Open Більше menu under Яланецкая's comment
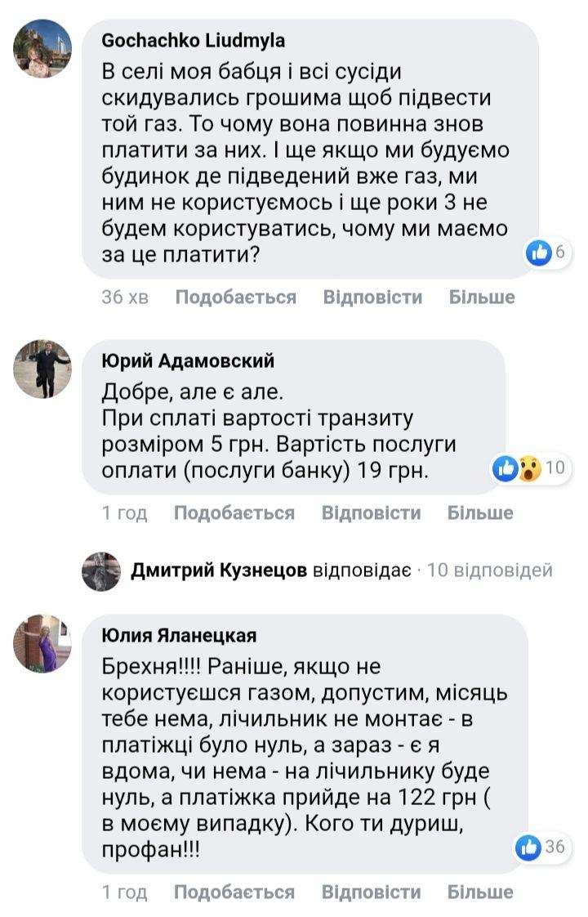This screenshot has width=588, height=917. pos(480,892)
